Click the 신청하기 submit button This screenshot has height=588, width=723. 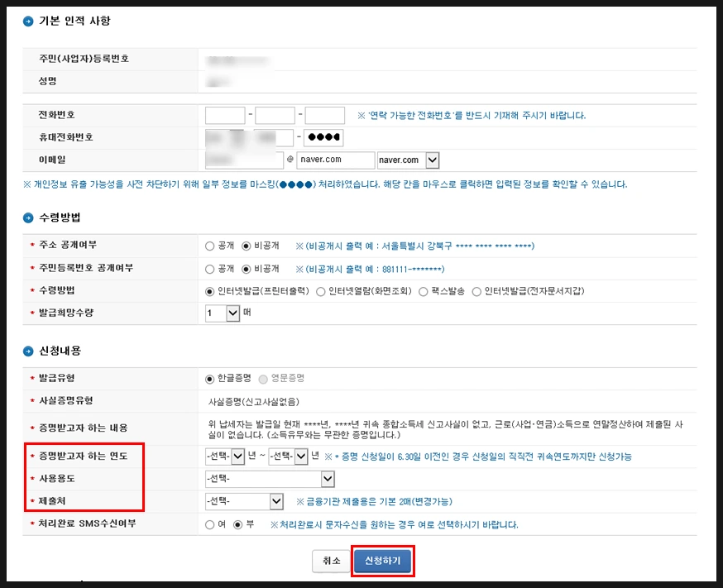[x=382, y=561]
